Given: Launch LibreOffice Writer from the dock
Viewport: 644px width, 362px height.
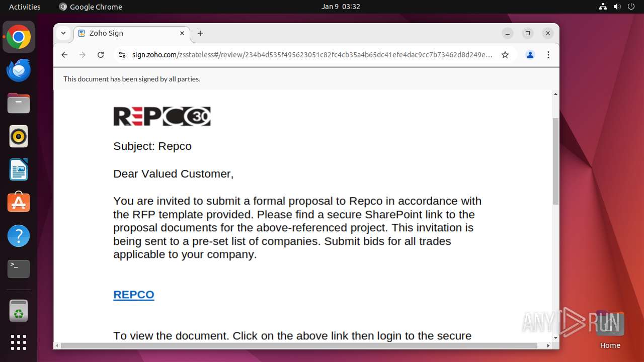Looking at the screenshot, I should pyautogui.click(x=19, y=170).
